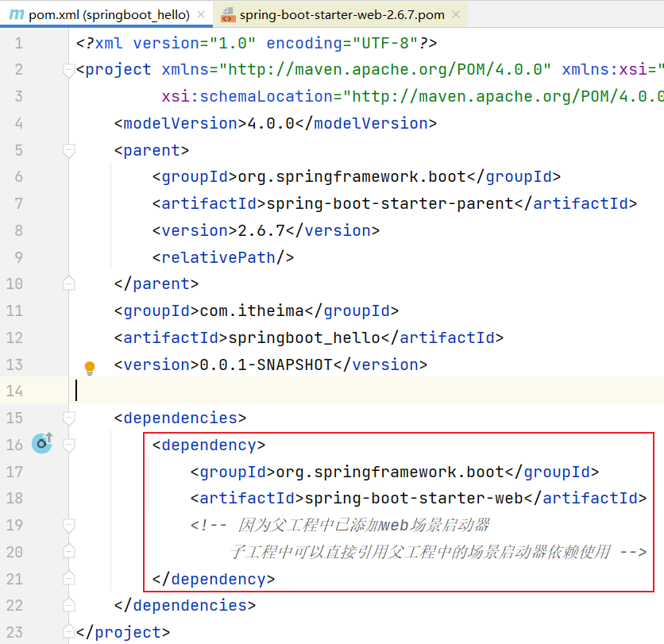
Task: Click org.springframework.boot on line 6
Action: pos(352,177)
